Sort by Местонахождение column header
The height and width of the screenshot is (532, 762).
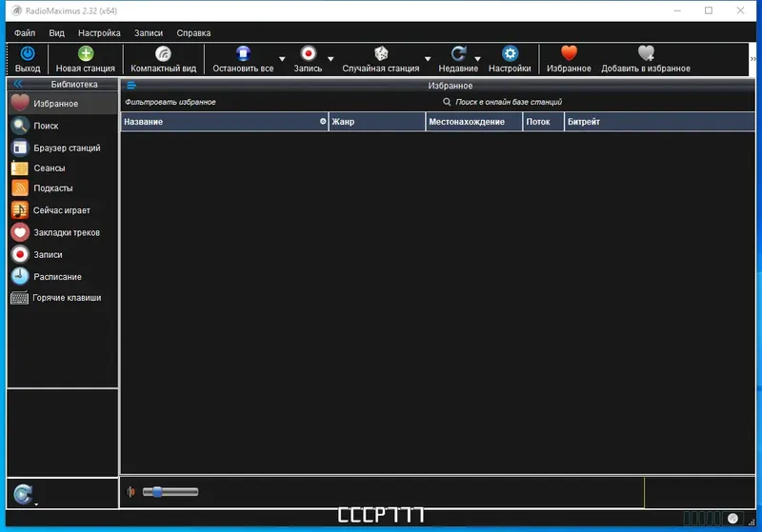click(474, 122)
